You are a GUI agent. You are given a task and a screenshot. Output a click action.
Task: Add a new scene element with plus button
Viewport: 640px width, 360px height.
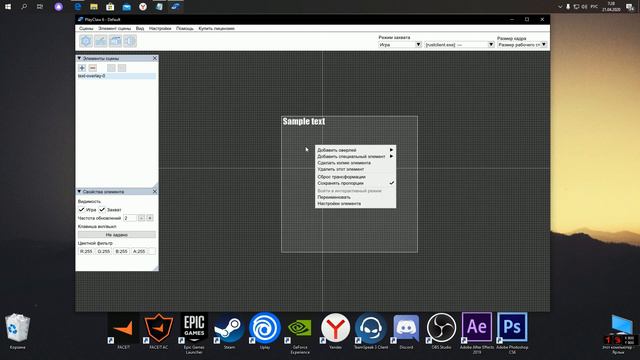point(82,68)
